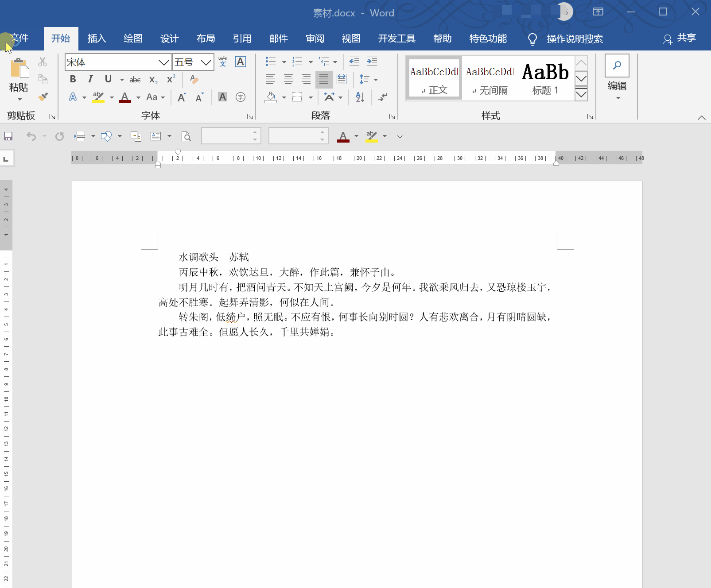Viewport: 711px width, 588px height.
Task: Apply font color in quick access toolbar
Action: coord(343,136)
